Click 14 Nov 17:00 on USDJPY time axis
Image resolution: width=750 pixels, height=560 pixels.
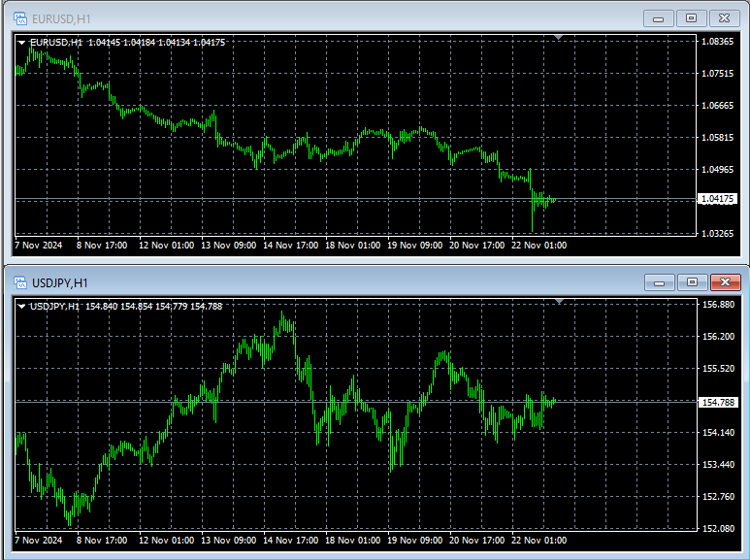[291, 541]
